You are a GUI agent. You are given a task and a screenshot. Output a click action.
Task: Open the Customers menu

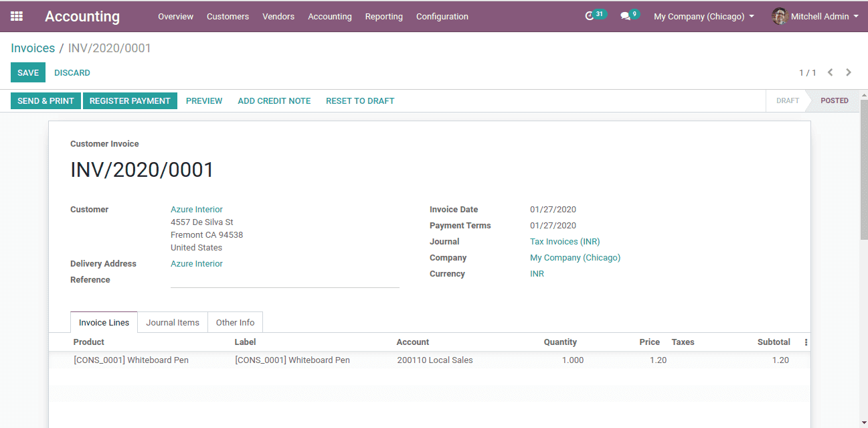(x=228, y=16)
